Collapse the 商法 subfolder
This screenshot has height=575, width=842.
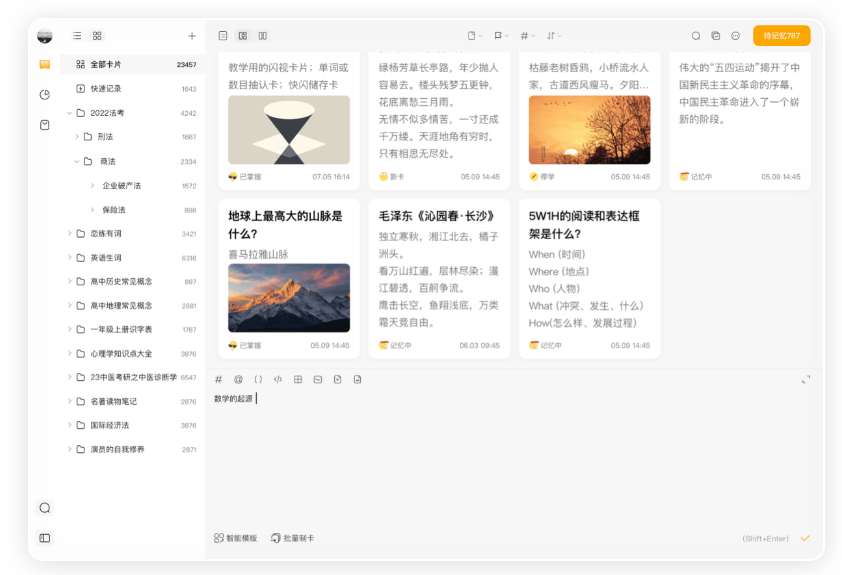click(x=77, y=161)
